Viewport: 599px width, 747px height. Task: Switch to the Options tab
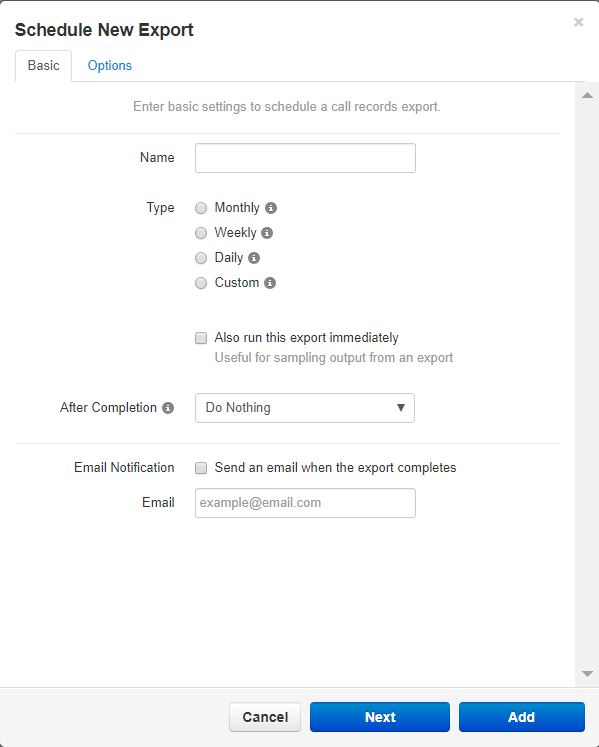pyautogui.click(x=110, y=66)
